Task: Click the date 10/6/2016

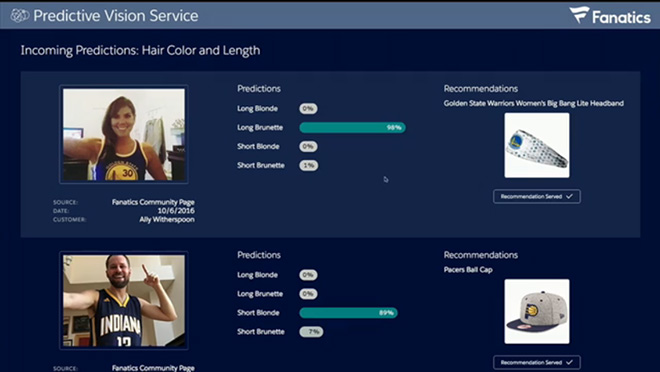Action: [x=176, y=211]
